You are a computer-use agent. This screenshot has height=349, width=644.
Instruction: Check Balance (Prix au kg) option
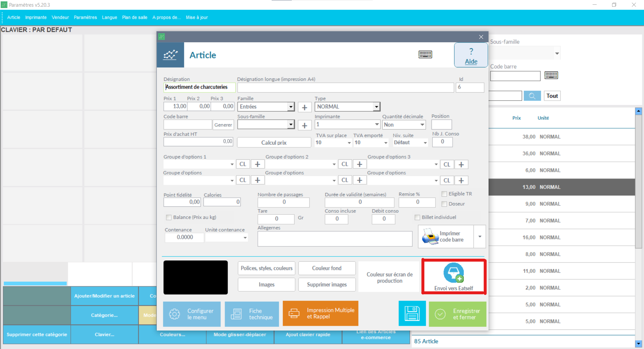pyautogui.click(x=169, y=217)
